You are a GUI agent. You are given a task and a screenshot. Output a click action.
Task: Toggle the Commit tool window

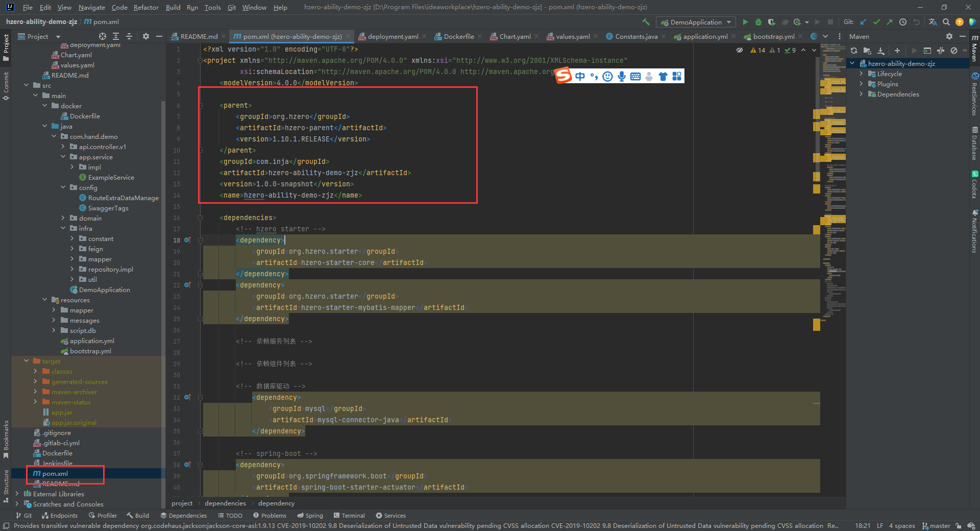pyautogui.click(x=6, y=86)
